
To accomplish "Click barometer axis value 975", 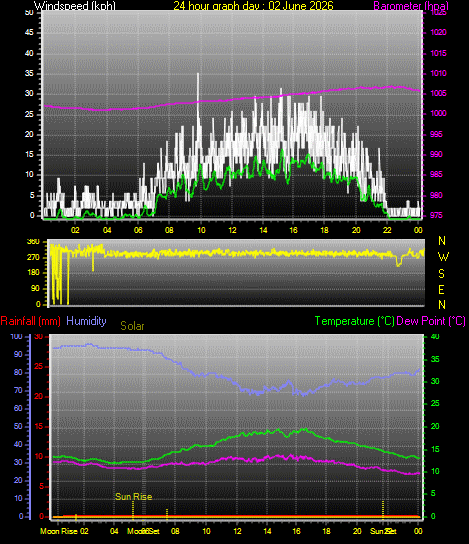I will click(436, 215).
